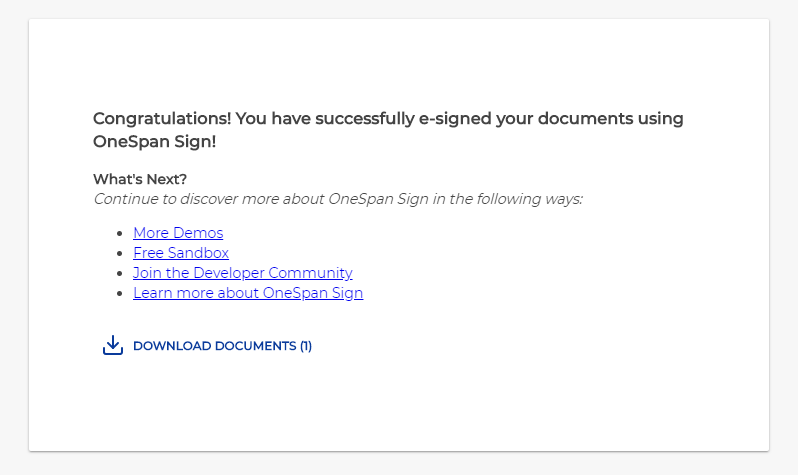Image resolution: width=798 pixels, height=475 pixels.
Task: Click the word Sandbox in the second link
Action: pos(198,253)
